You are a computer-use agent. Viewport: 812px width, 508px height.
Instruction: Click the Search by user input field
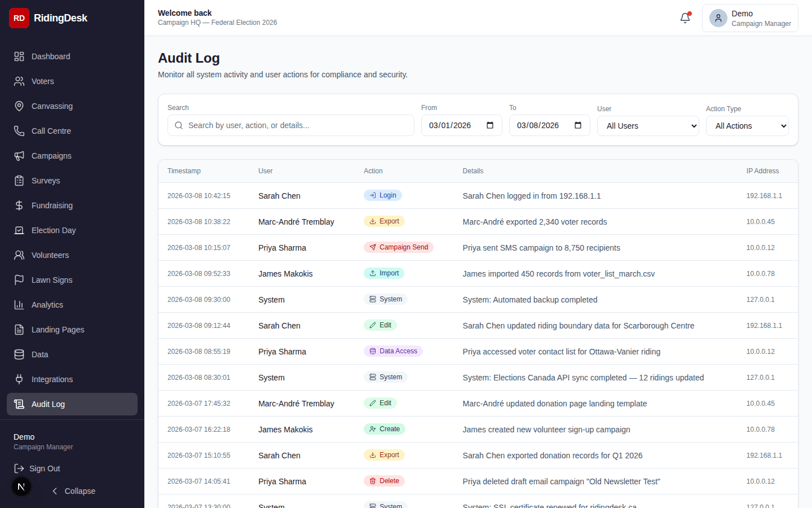coord(290,125)
